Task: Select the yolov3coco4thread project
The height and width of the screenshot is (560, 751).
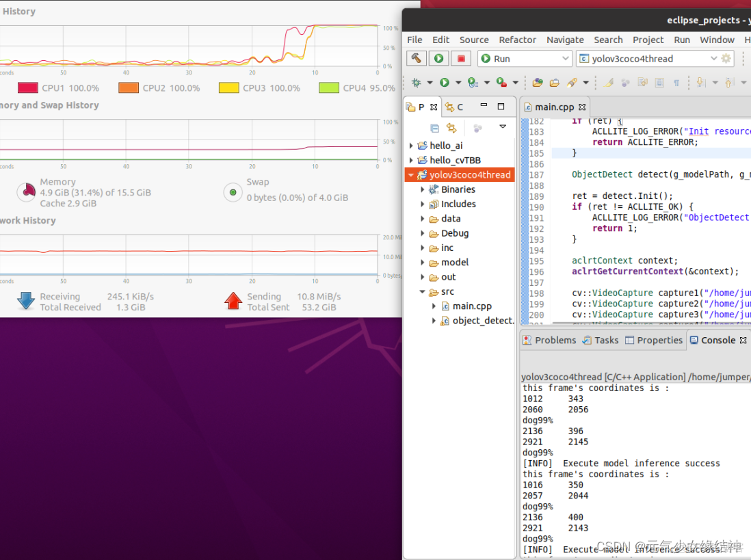Action: click(x=469, y=175)
